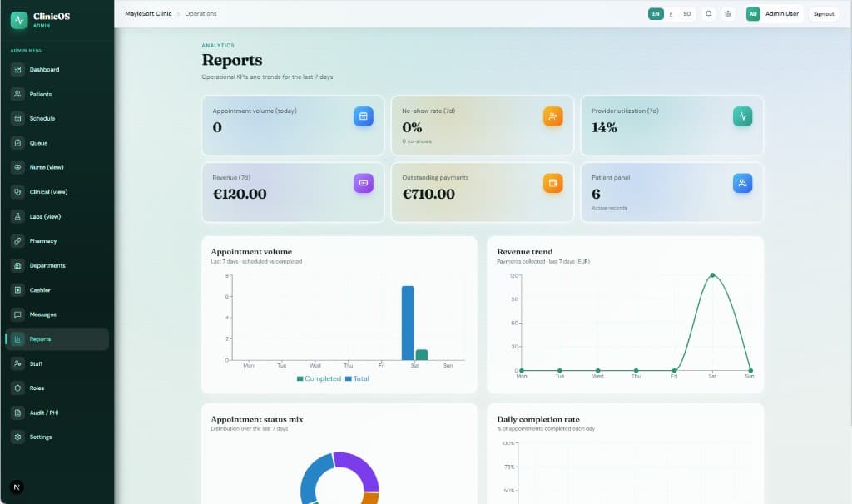Select the Audit / PHI document icon

(x=17, y=413)
